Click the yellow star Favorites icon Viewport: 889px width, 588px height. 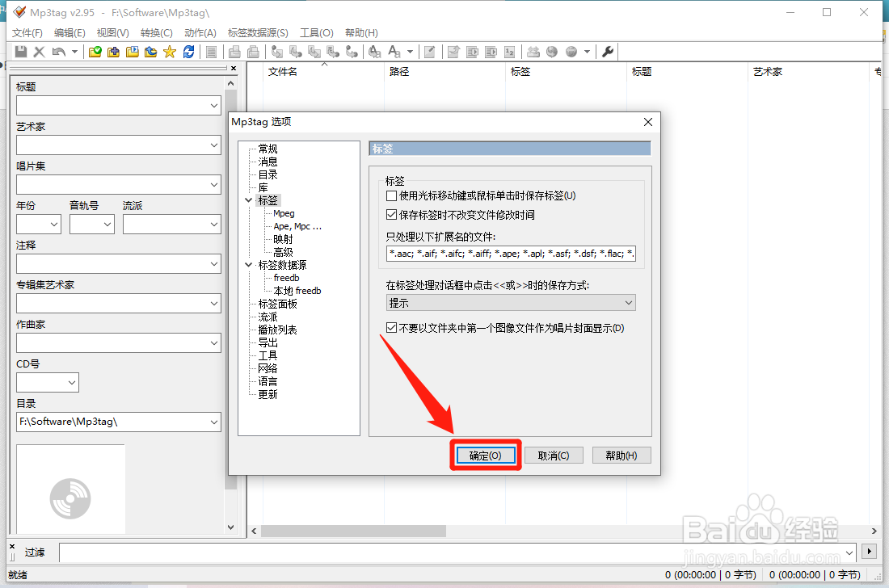(170, 52)
